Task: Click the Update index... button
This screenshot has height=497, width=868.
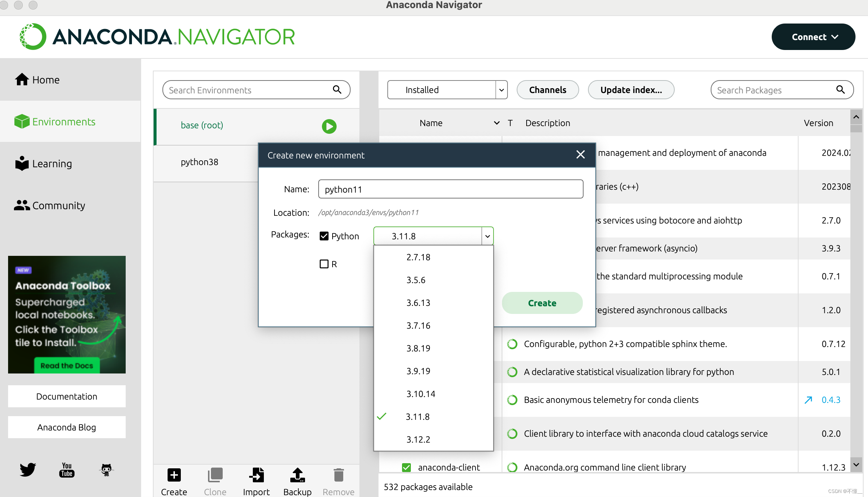Action: coord(631,90)
